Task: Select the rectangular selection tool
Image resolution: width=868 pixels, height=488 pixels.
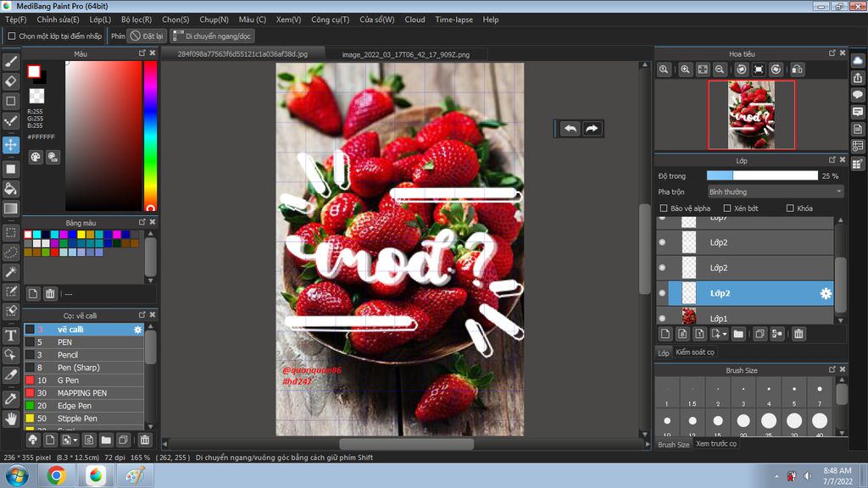Action: [10, 232]
